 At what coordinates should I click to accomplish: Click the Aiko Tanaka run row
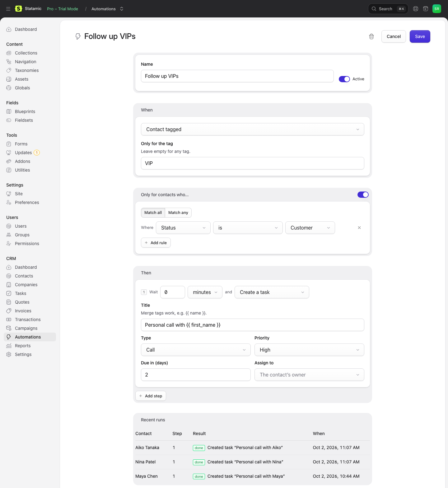pos(253,448)
